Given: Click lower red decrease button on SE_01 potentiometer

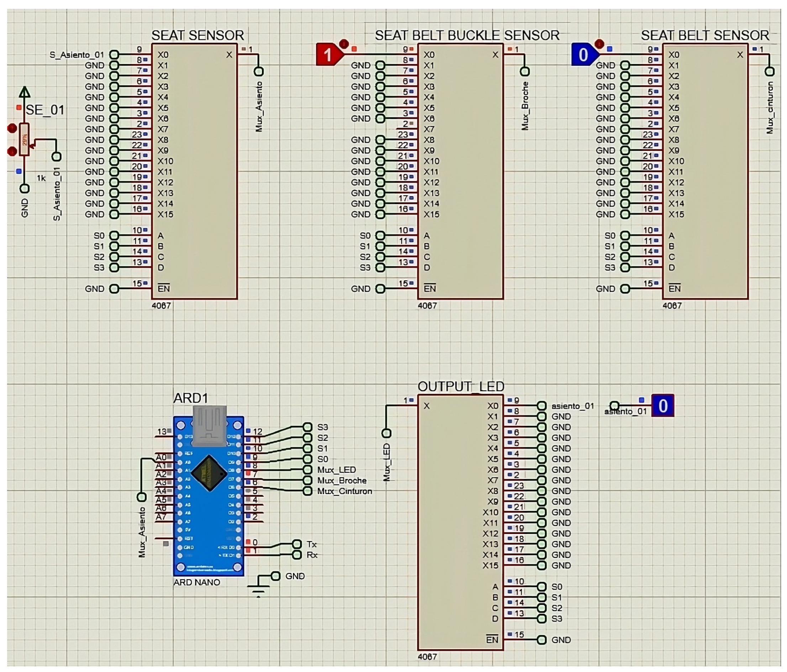Looking at the screenshot, I should (x=12, y=152).
